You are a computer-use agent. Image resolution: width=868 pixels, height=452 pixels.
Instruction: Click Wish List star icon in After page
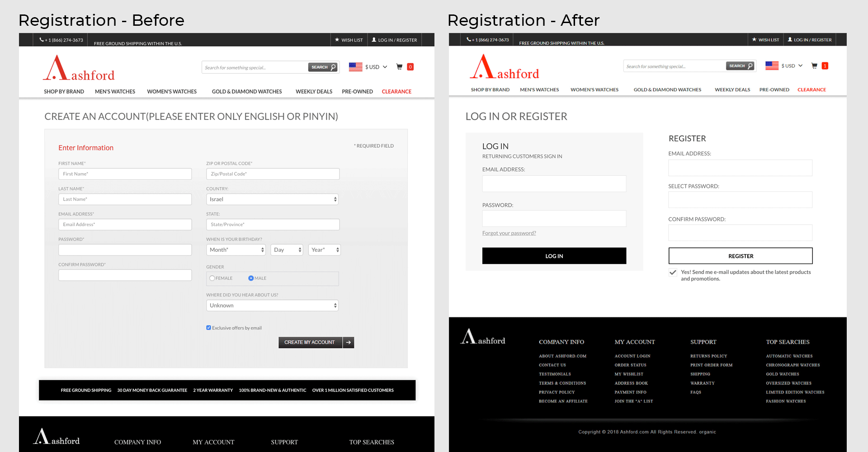click(754, 39)
